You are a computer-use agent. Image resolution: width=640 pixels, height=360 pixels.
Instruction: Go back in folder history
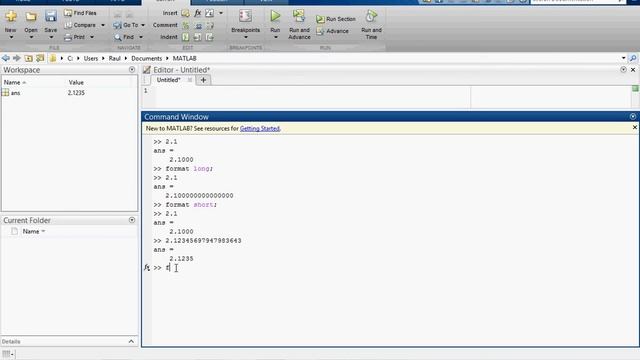click(6, 58)
